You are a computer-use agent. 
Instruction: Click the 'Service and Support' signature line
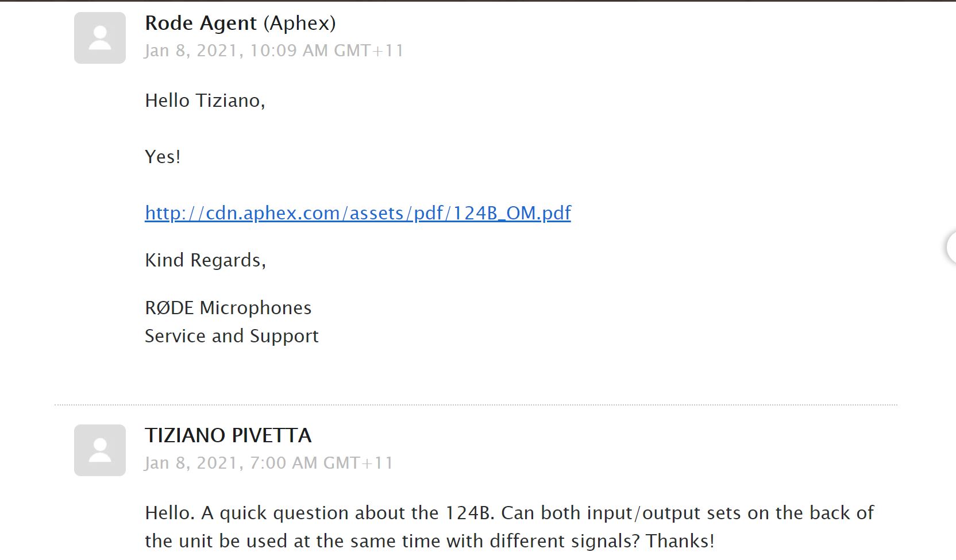(x=232, y=336)
